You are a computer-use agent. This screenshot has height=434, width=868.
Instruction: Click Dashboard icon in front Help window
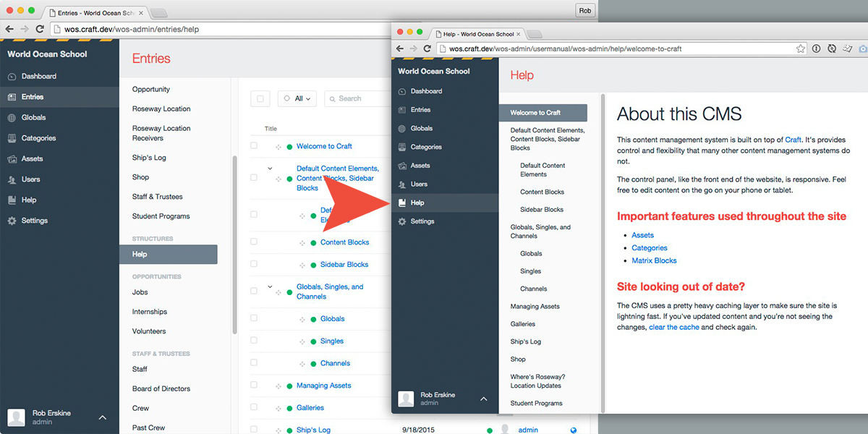coord(402,91)
